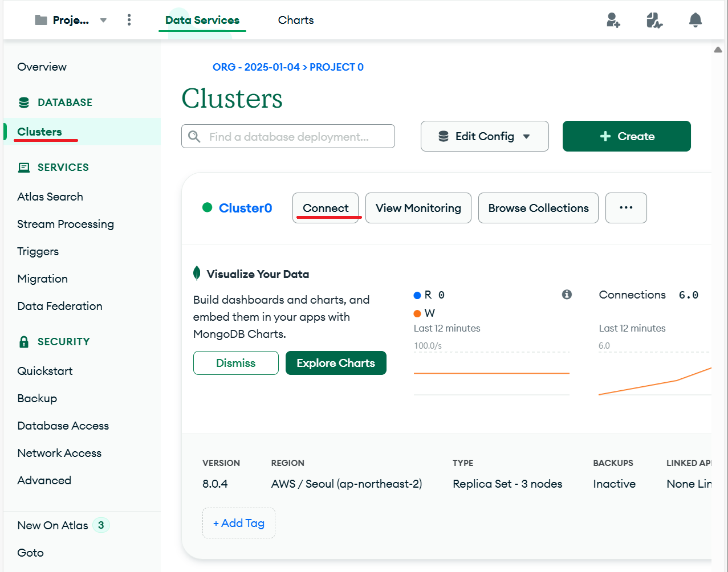Viewport: 728px width, 572px height.
Task: Open the Cluster0 more options ellipsis
Action: click(x=626, y=208)
